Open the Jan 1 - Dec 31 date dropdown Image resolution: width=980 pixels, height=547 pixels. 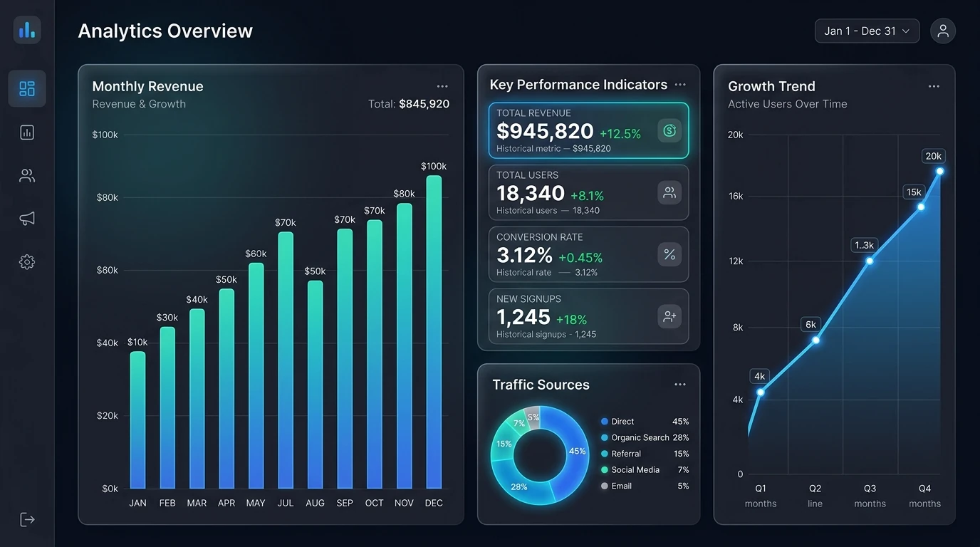point(867,31)
